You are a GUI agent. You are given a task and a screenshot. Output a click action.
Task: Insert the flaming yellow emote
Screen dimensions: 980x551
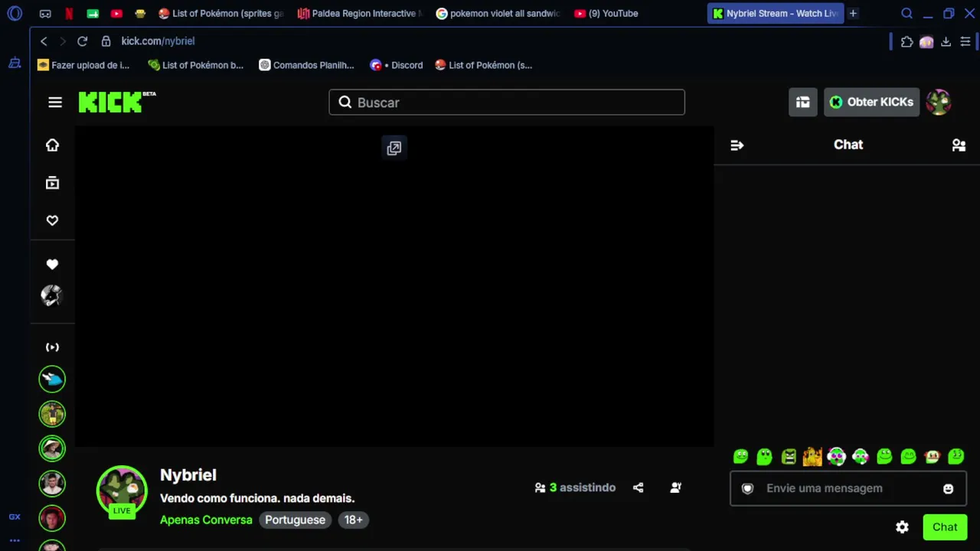812,457
